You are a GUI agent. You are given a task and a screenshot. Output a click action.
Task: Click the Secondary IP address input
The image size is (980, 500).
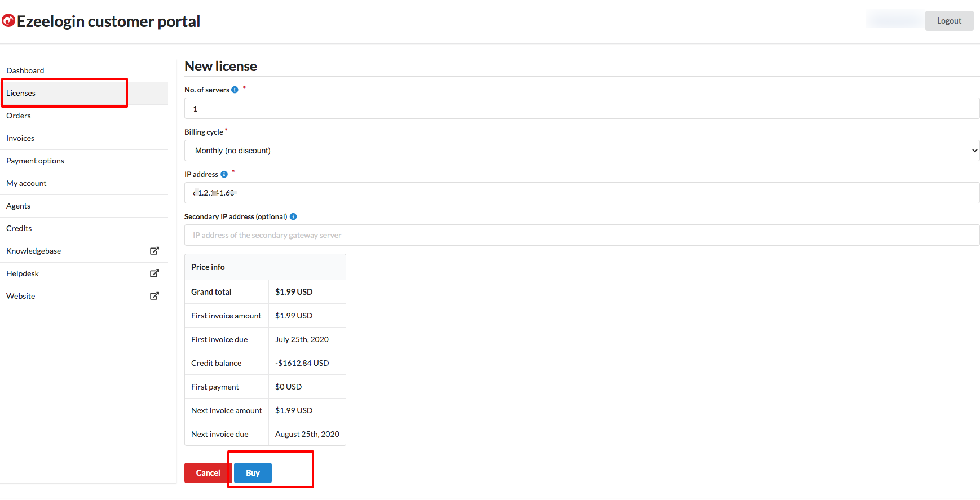tap(582, 235)
